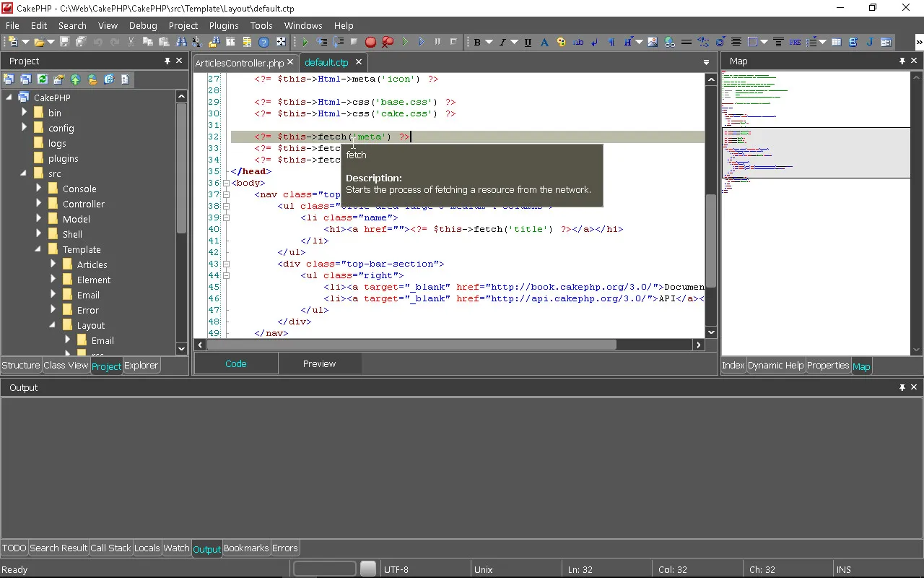Open the Debug menu
This screenshot has height=578, width=924.
143,25
